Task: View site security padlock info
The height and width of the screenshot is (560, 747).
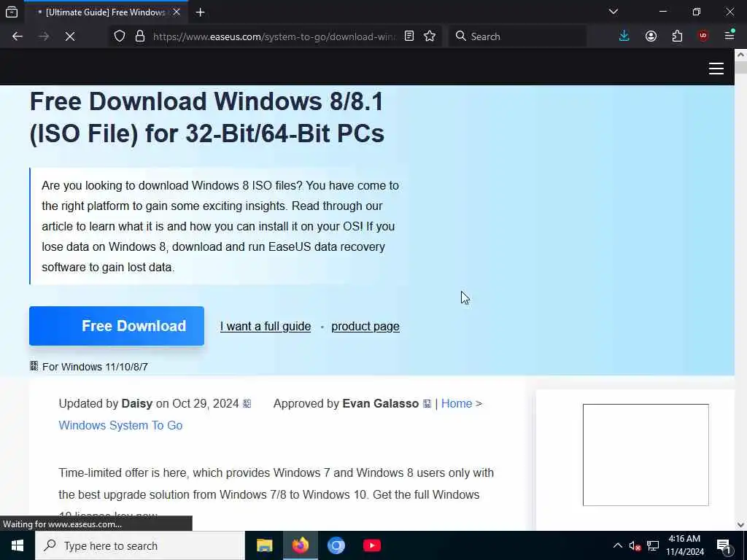Action: (139, 36)
